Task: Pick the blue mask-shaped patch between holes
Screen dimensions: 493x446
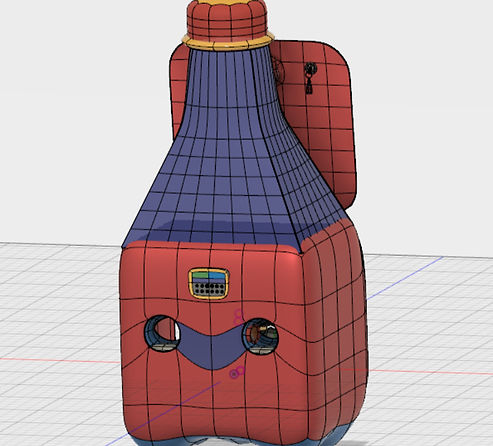Action: 211,347
